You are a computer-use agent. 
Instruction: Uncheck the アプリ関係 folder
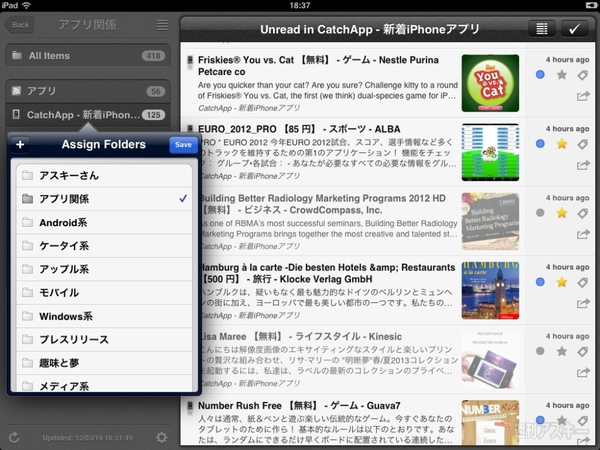(x=104, y=199)
